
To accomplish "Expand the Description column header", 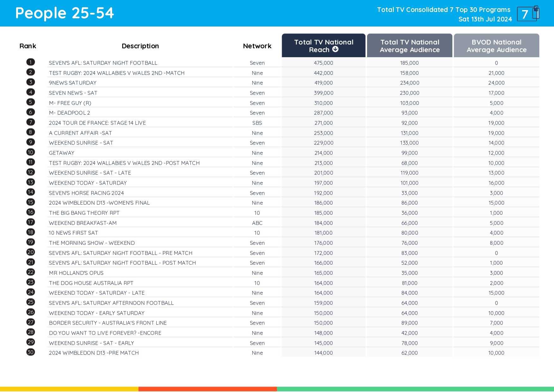I will [140, 46].
